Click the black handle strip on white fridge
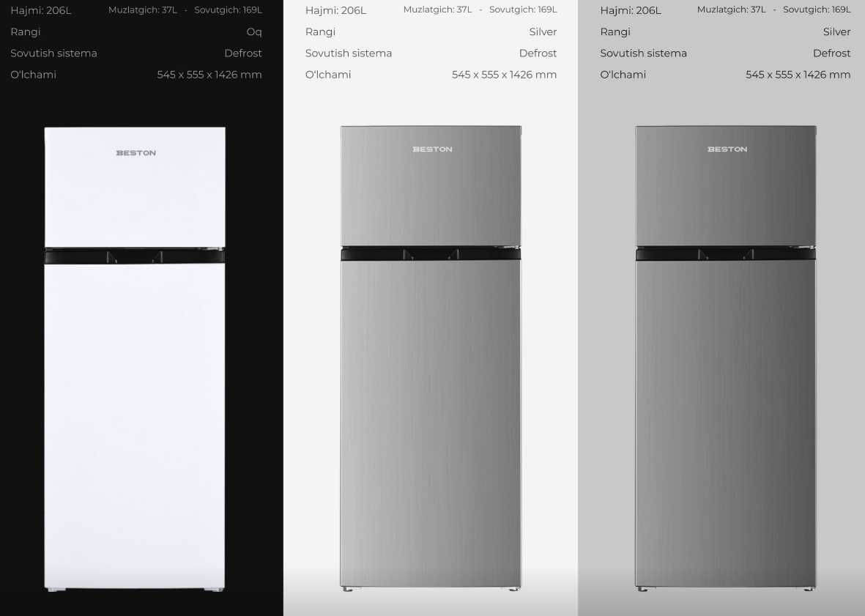This screenshot has width=865, height=616. (x=135, y=256)
